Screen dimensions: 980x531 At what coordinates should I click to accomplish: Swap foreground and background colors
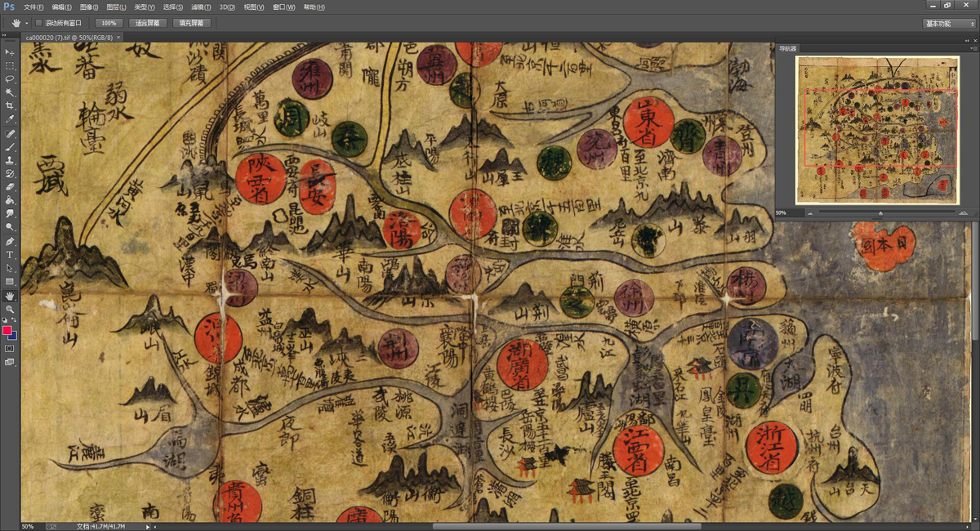coord(15,320)
